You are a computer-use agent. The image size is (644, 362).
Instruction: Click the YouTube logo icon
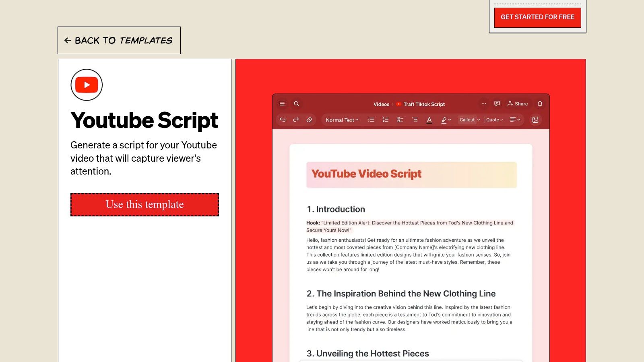pyautogui.click(x=87, y=85)
